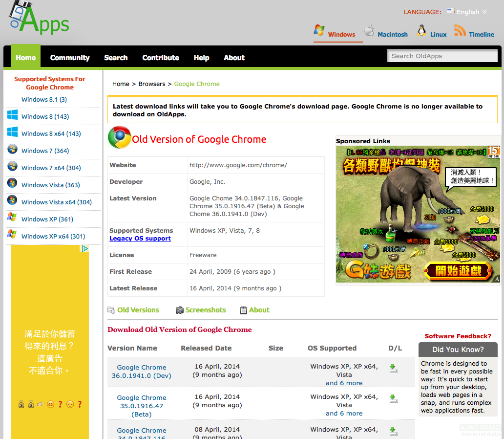Image resolution: width=504 pixels, height=439 pixels.
Task: Click the website URL http://www.google.com/chrome/
Action: [x=238, y=165]
